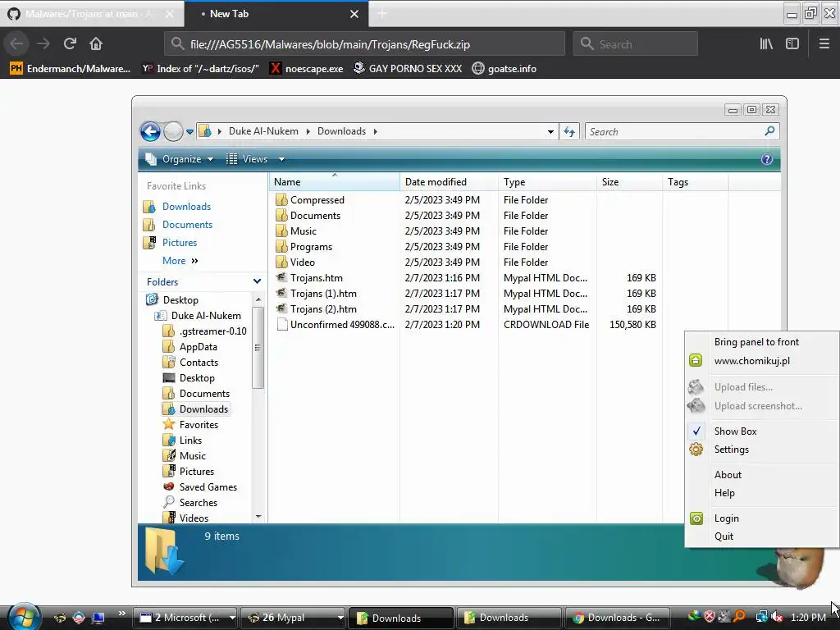Select the Trojans (2).htm file
840x630 pixels.
[323, 308]
